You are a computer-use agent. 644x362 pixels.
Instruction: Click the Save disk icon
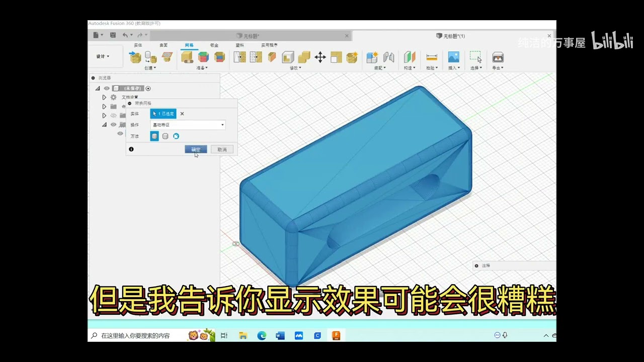(x=113, y=35)
